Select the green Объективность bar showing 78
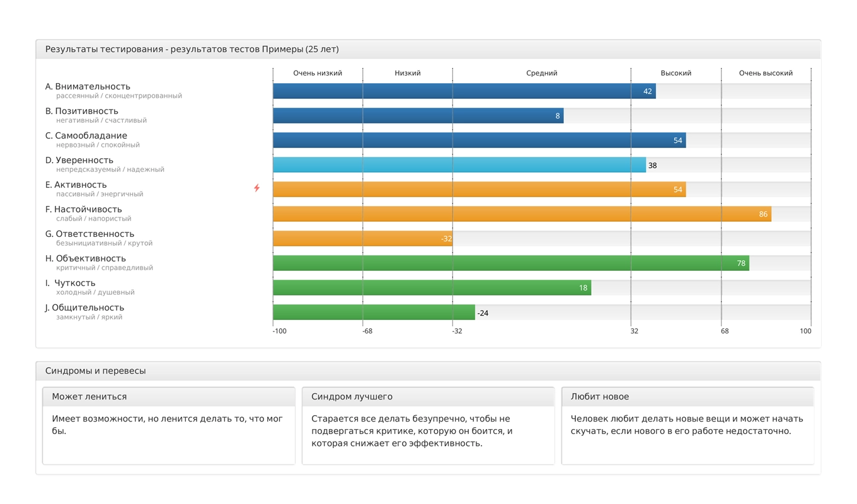The width and height of the screenshot is (857, 504). (510, 263)
